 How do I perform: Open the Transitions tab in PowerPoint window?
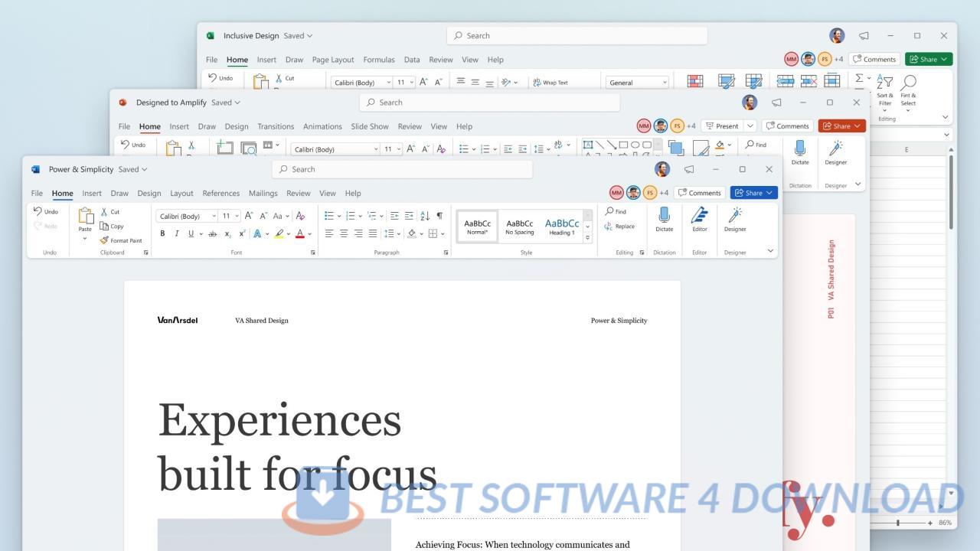tap(276, 126)
